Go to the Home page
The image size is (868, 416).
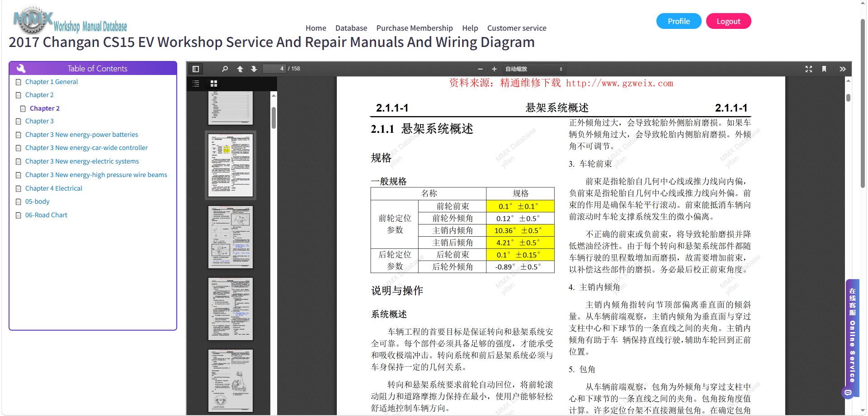(x=316, y=28)
